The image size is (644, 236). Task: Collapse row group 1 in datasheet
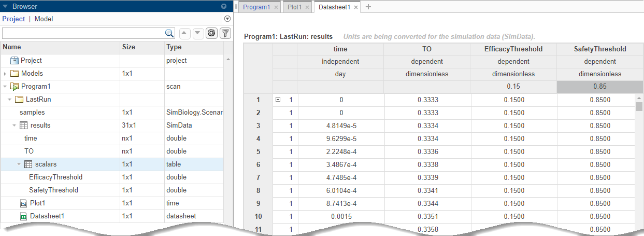click(x=278, y=100)
